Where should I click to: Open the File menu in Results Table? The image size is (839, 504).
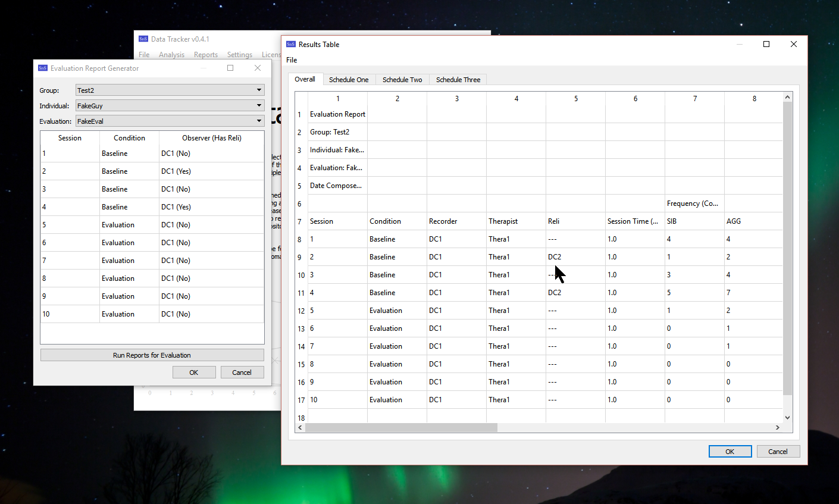point(292,60)
